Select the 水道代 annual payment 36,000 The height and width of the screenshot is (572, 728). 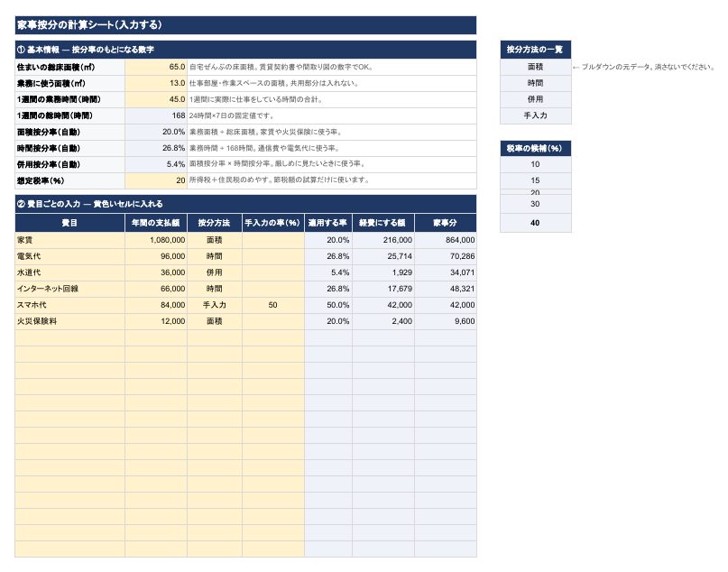tap(156, 272)
